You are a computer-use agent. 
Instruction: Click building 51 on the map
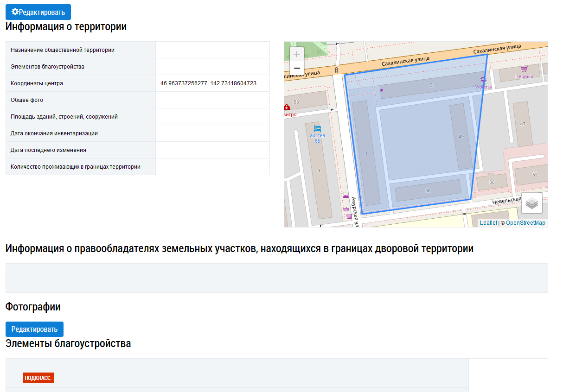pos(432,85)
